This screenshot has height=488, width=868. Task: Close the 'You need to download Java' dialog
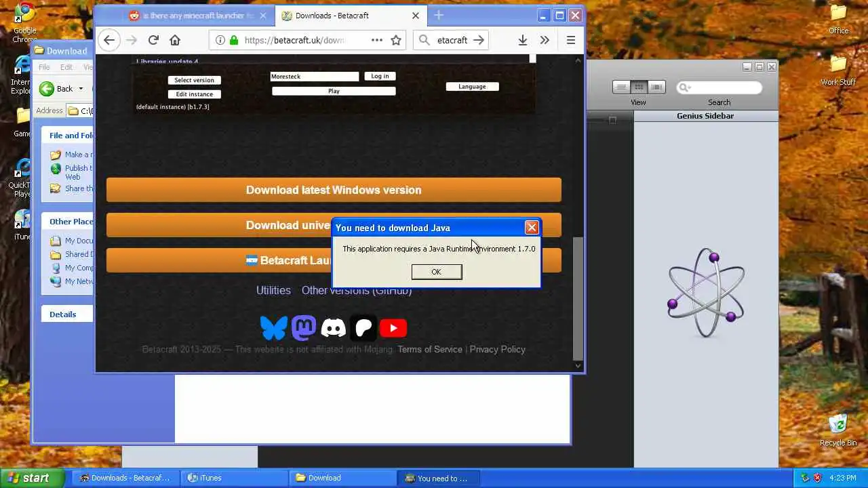[x=532, y=228]
